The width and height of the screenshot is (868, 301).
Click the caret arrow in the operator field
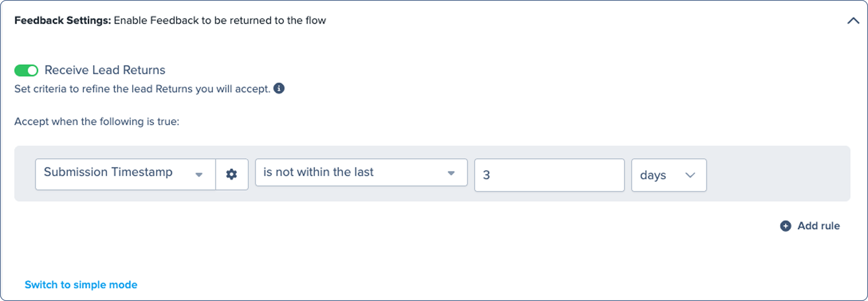point(451,173)
